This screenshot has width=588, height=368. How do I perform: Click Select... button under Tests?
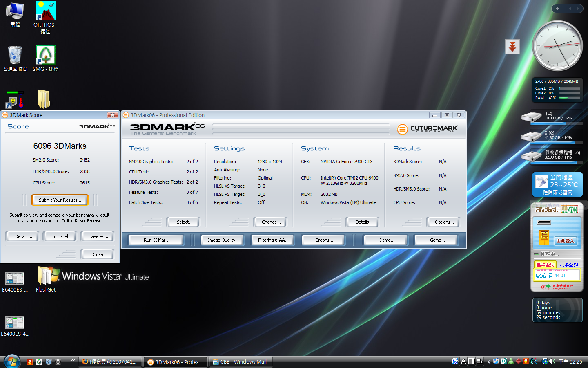click(x=184, y=222)
